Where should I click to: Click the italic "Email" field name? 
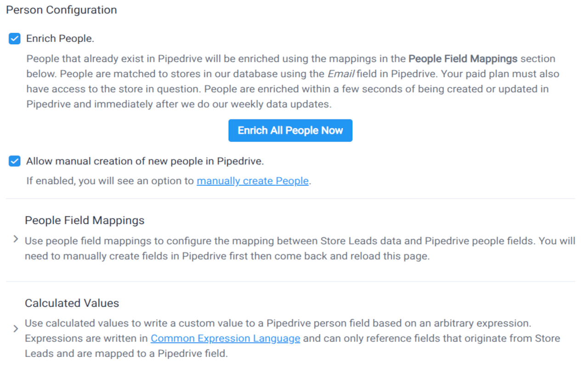[340, 74]
